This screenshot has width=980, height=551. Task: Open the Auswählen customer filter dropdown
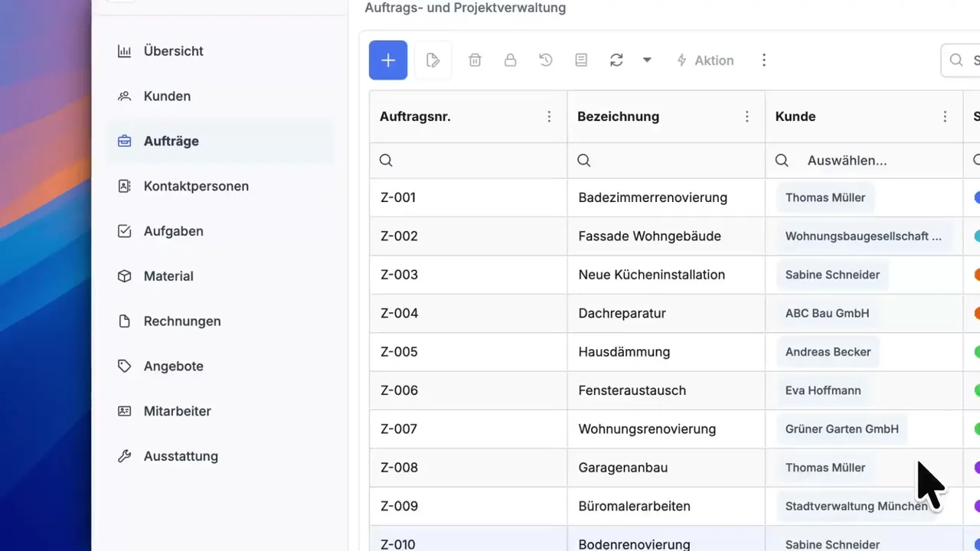point(846,160)
